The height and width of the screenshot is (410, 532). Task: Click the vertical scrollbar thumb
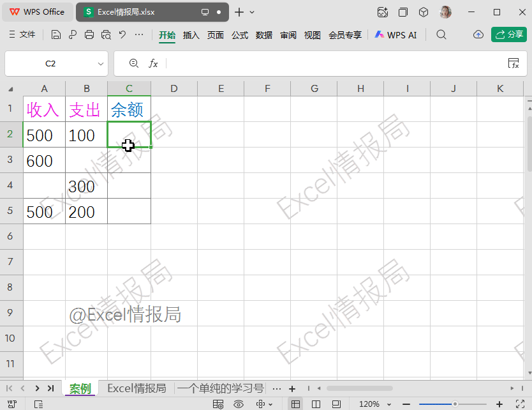(529, 144)
